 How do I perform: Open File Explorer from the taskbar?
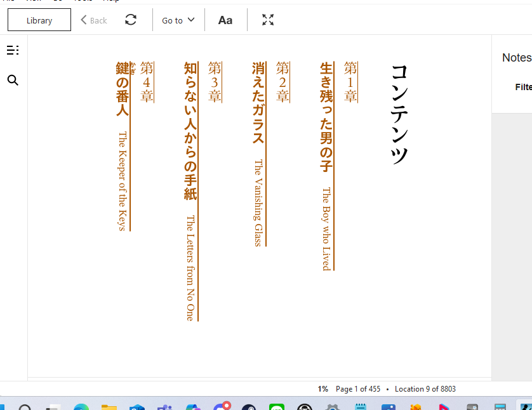coord(109,407)
